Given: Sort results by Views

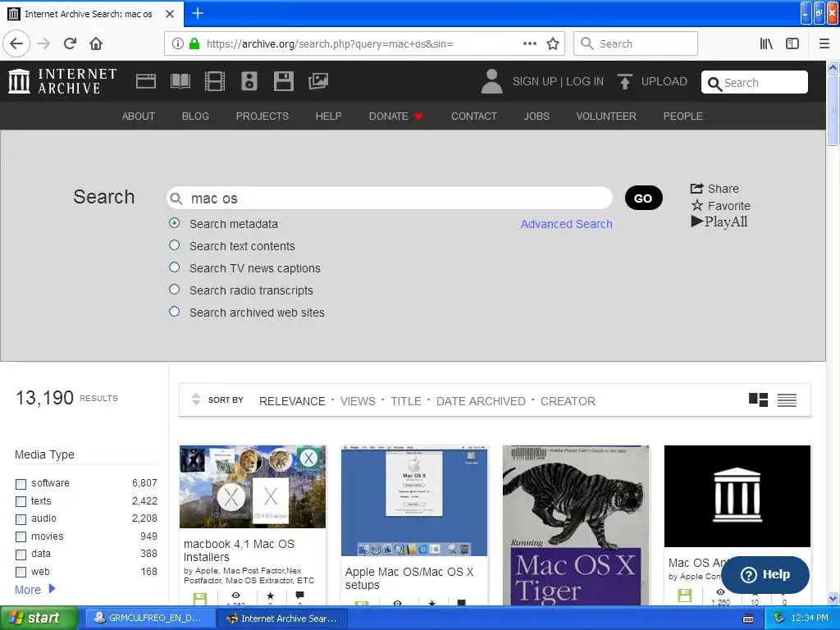Looking at the screenshot, I should coord(358,401).
